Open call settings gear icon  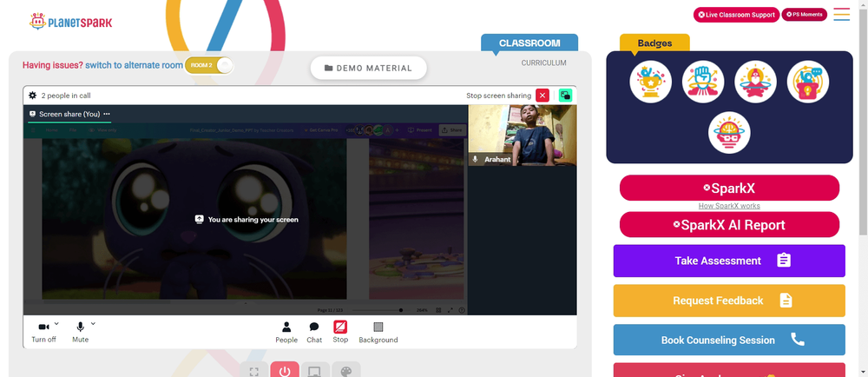pyautogui.click(x=33, y=96)
